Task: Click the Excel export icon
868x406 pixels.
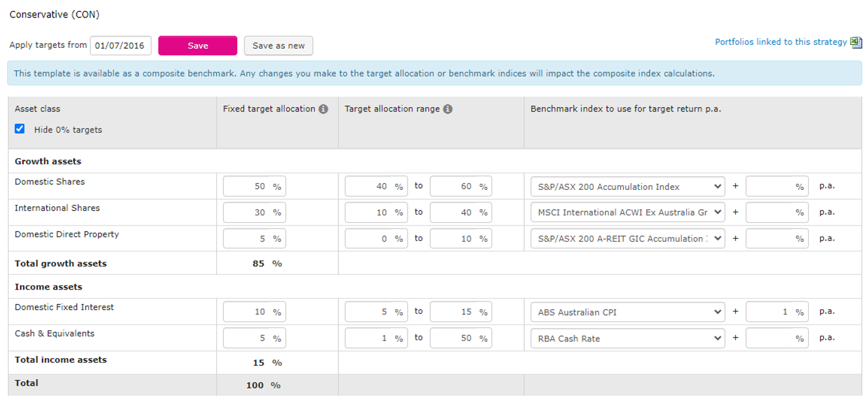Action: 856,42
